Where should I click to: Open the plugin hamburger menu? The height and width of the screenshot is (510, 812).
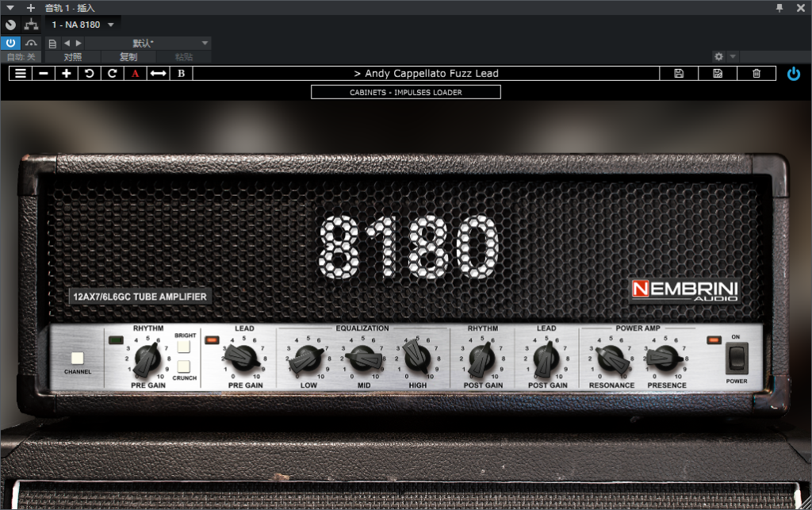pyautogui.click(x=21, y=74)
